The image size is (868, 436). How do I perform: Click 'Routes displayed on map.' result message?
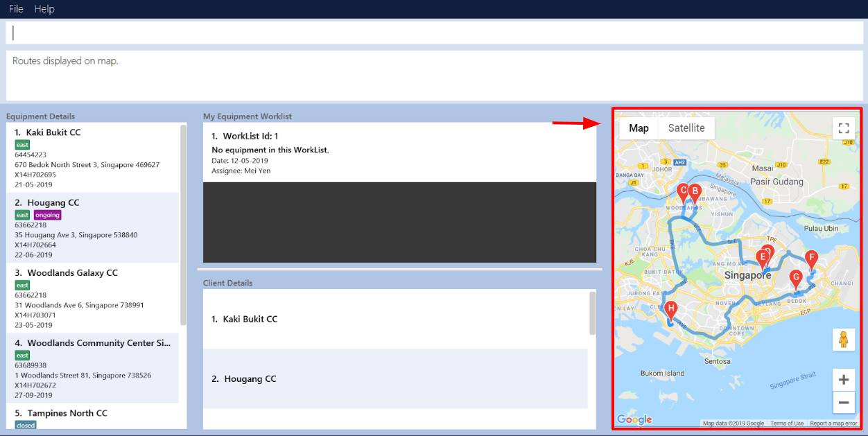point(66,61)
